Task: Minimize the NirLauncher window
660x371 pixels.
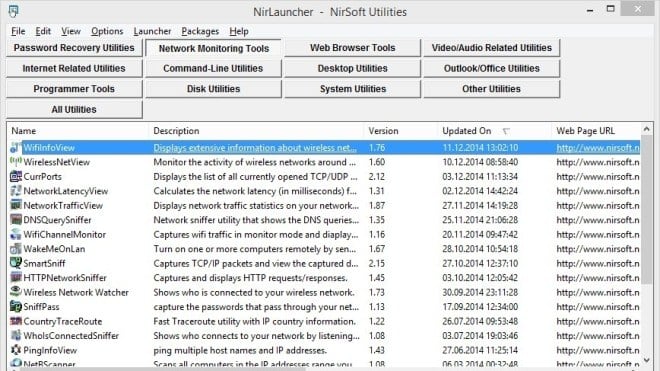Action: (590, 10)
